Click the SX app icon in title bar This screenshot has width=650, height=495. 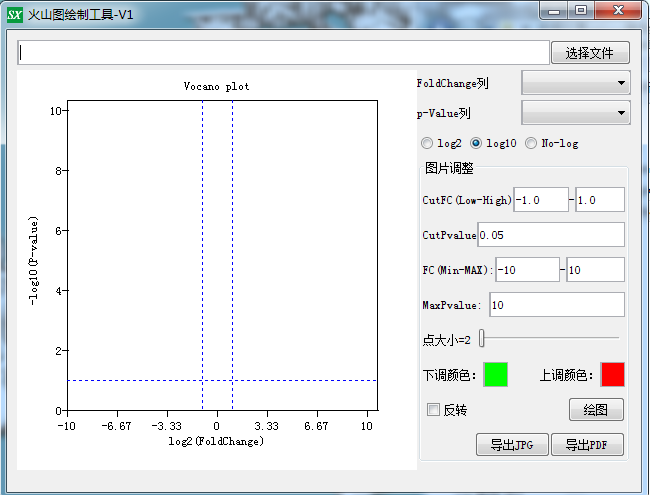click(x=15, y=14)
